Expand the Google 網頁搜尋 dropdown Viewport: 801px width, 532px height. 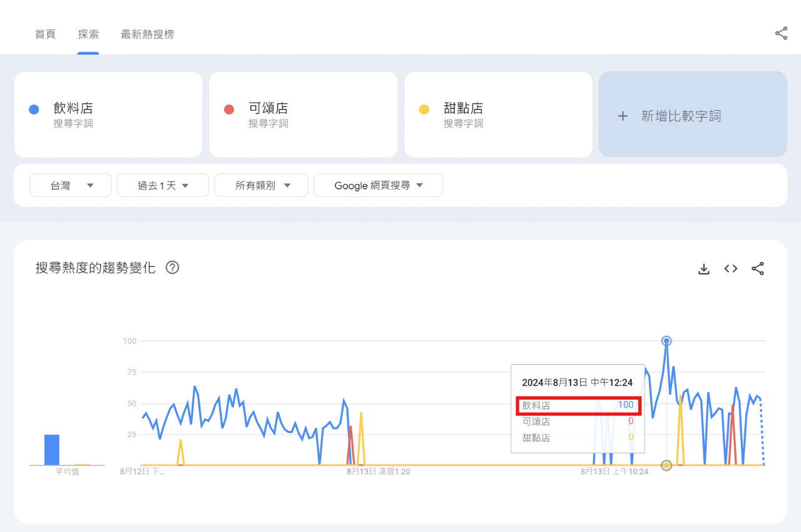point(379,185)
